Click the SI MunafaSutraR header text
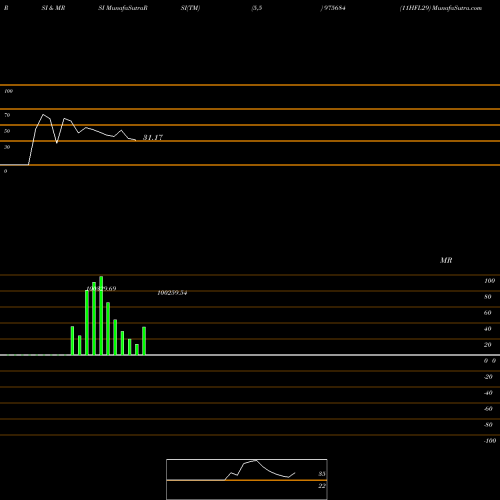The height and width of the screenshot is (500, 500). (123, 8)
